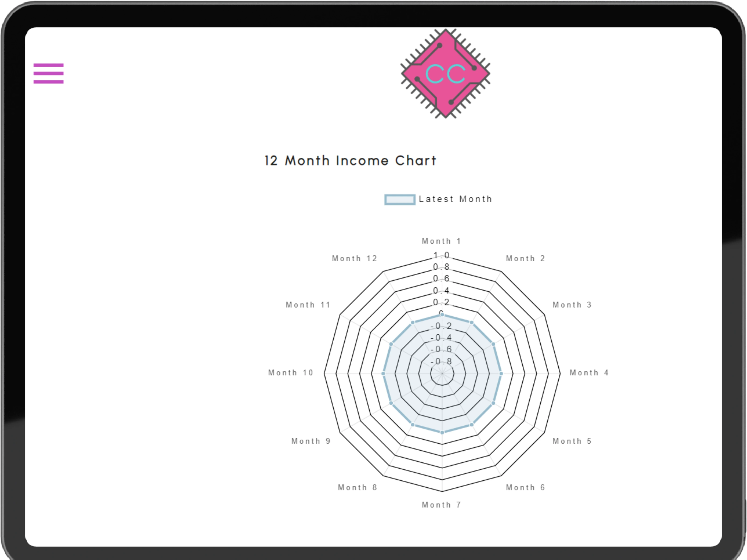Click the Month 10 data point
The width and height of the screenshot is (747, 560).
click(383, 374)
